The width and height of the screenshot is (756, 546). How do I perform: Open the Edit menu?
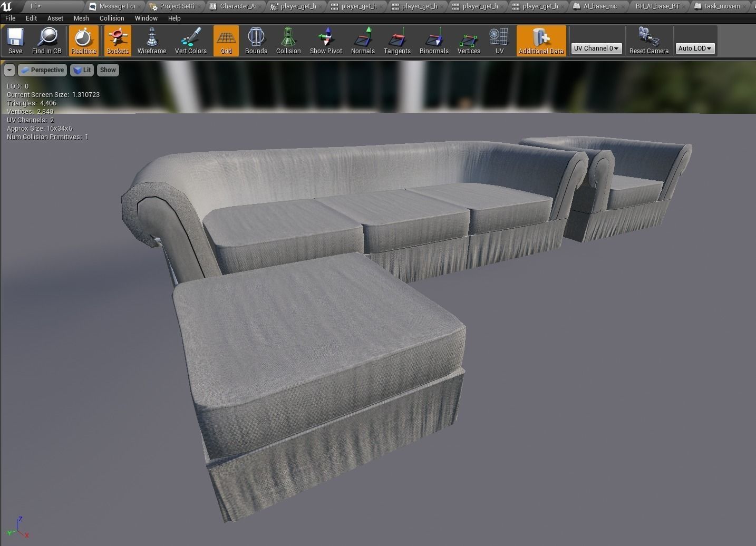point(31,18)
